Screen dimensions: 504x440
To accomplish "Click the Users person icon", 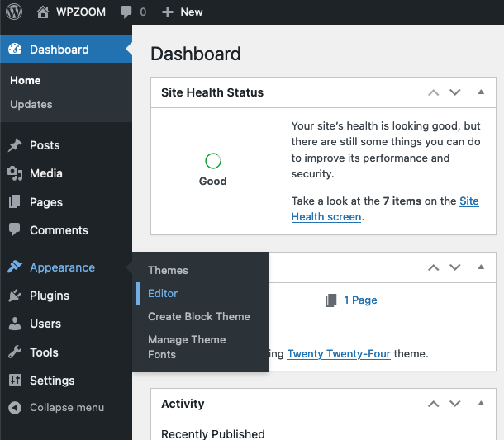I will pos(15,324).
